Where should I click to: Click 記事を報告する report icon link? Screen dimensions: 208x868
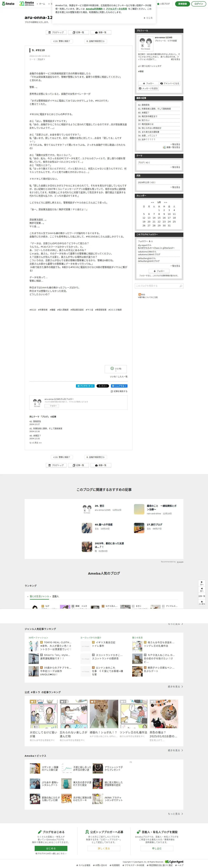(119, 391)
